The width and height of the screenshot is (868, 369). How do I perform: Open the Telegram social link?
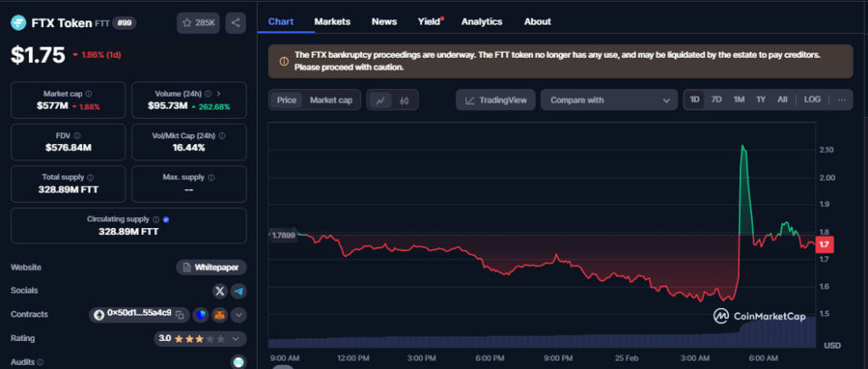[x=238, y=291]
